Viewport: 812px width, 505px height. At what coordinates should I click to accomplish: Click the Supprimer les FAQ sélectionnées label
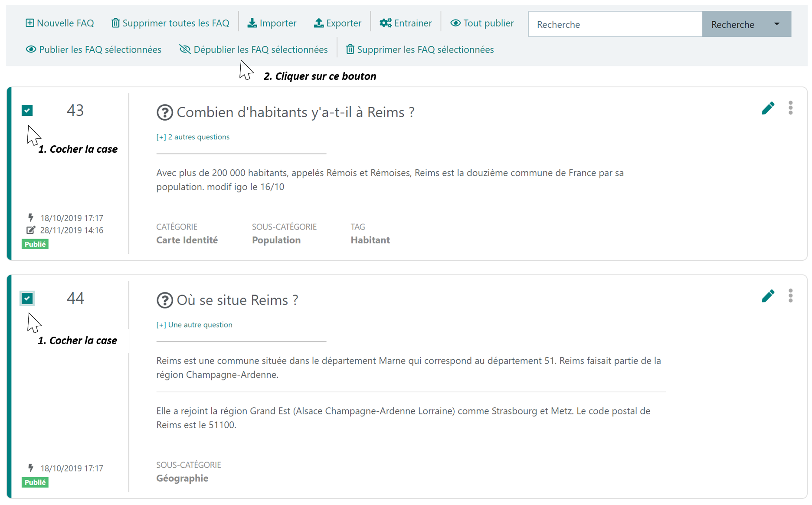click(426, 49)
